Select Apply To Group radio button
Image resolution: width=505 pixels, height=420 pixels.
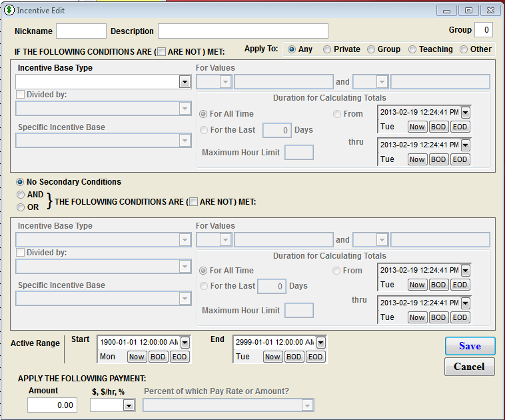tap(371, 49)
